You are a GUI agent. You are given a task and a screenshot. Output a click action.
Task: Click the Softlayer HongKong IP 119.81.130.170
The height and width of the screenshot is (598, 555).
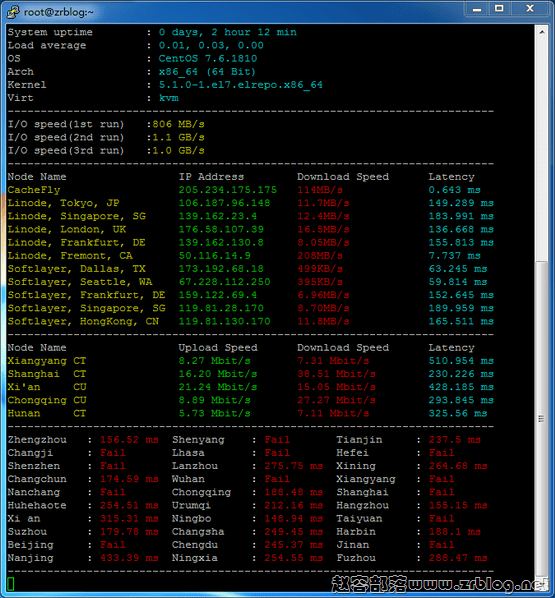(x=224, y=321)
